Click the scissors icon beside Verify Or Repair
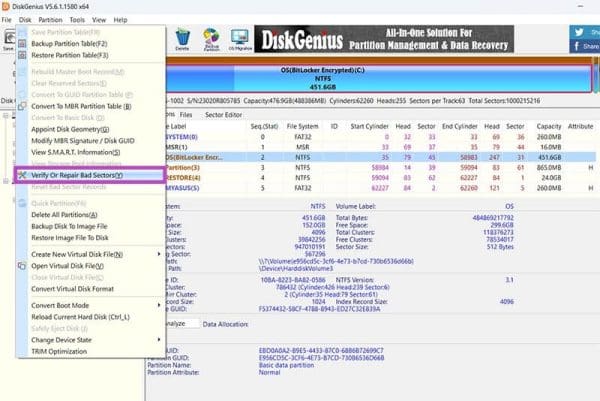The image size is (600, 401). pos(23,175)
